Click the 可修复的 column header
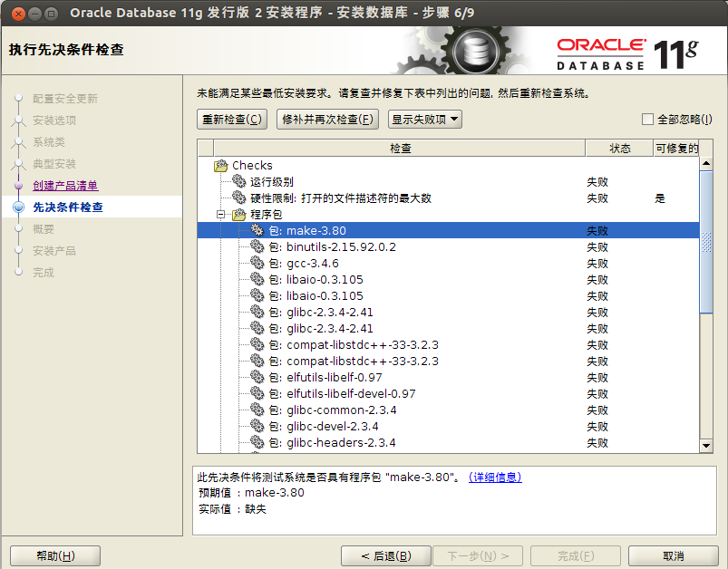 [x=676, y=148]
